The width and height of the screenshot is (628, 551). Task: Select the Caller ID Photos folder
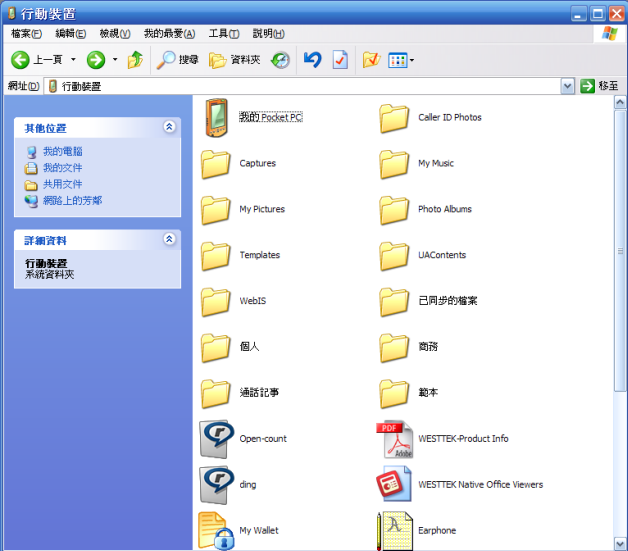[430, 118]
